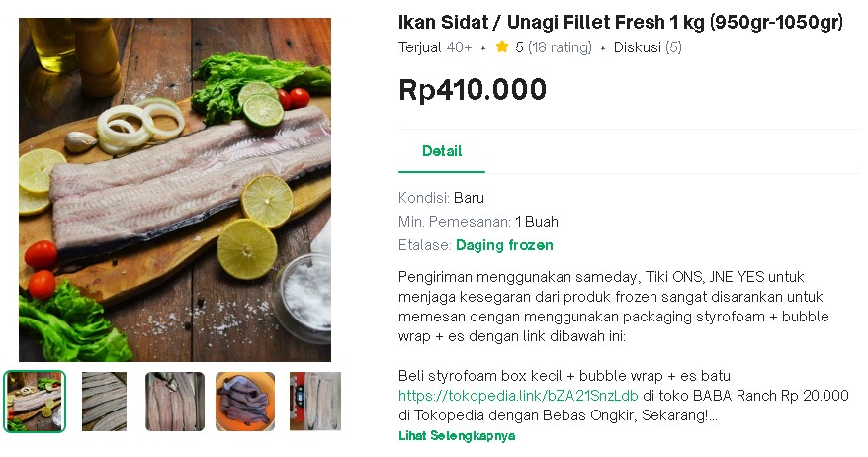868x457 pixels.
Task: Click the (18 rating) review count
Action: [560, 47]
